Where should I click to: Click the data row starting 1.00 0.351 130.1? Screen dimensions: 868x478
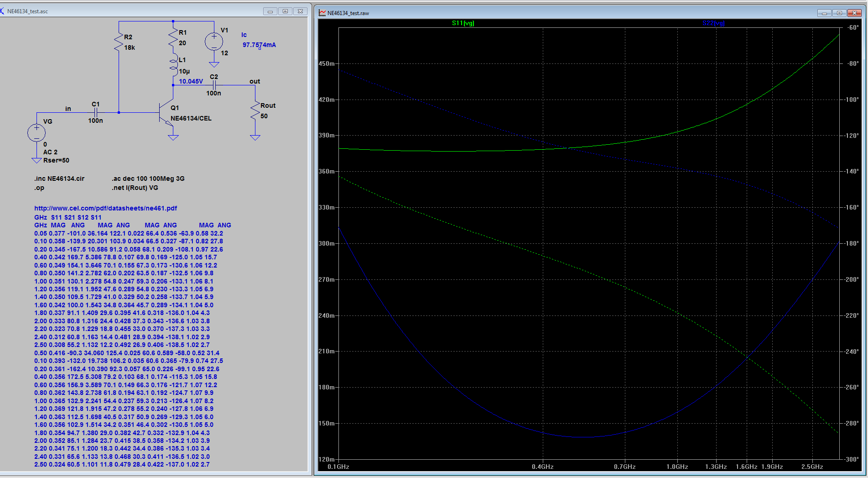[124, 281]
